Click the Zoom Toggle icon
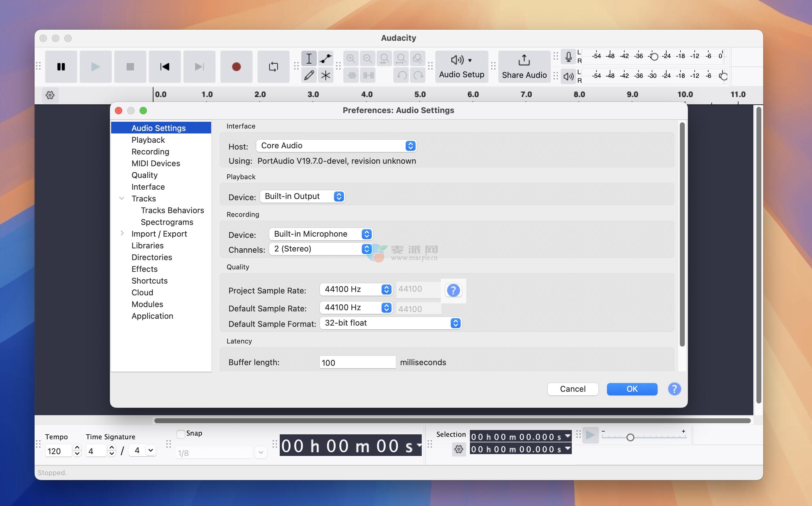812x506 pixels. pos(418,59)
